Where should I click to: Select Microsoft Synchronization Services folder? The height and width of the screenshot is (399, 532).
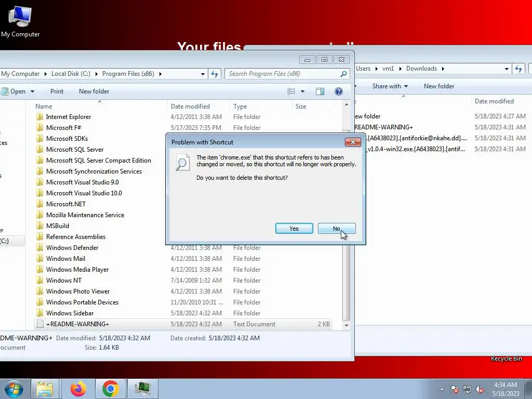click(94, 171)
